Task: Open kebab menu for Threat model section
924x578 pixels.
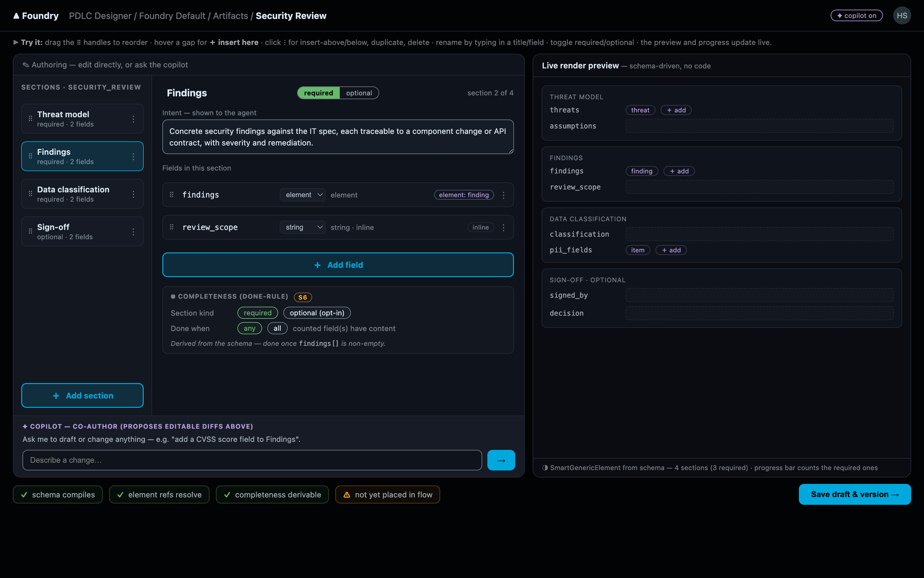Action: 133,119
